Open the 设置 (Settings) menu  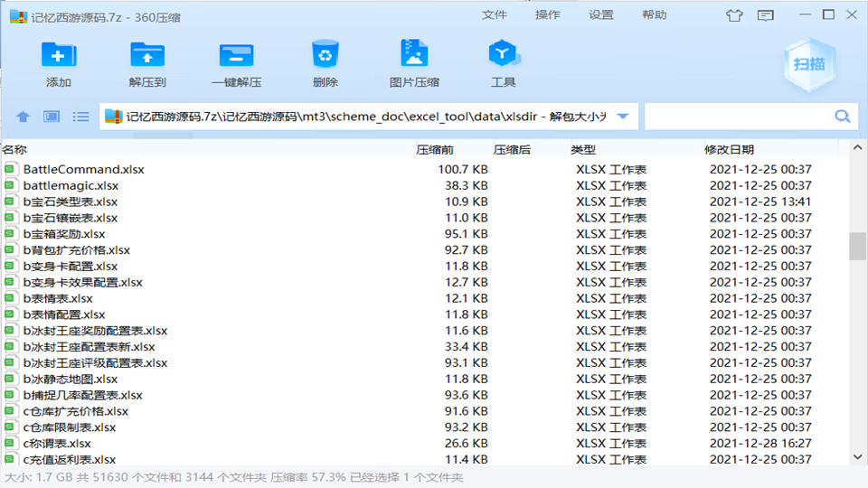[601, 15]
